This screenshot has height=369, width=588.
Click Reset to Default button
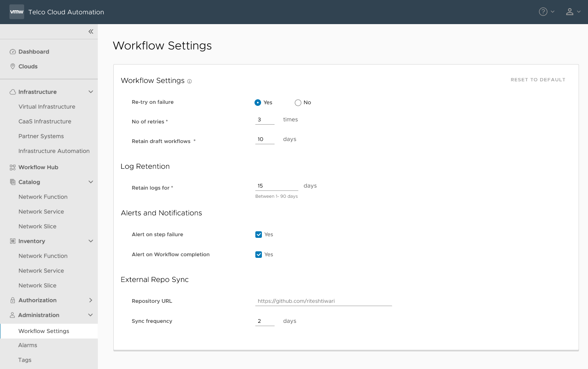(538, 80)
